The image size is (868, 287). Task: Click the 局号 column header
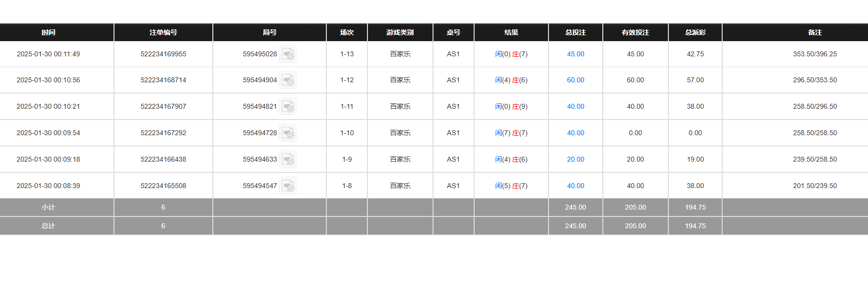click(x=269, y=32)
